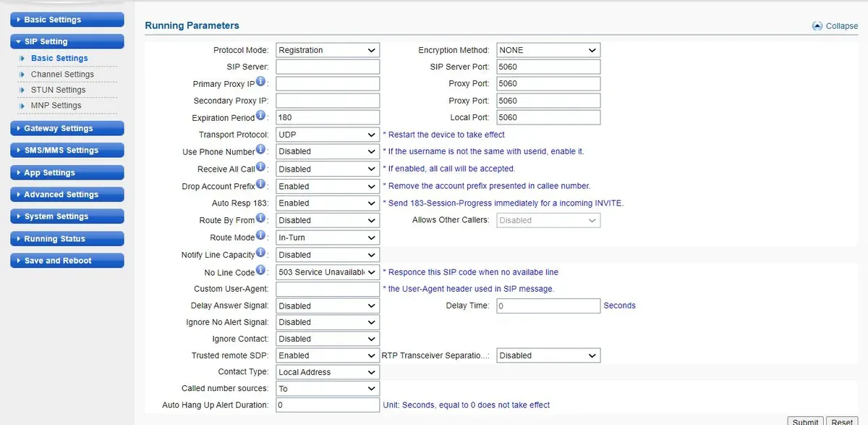Open the Auto Resp 183 dropdown

(328, 203)
